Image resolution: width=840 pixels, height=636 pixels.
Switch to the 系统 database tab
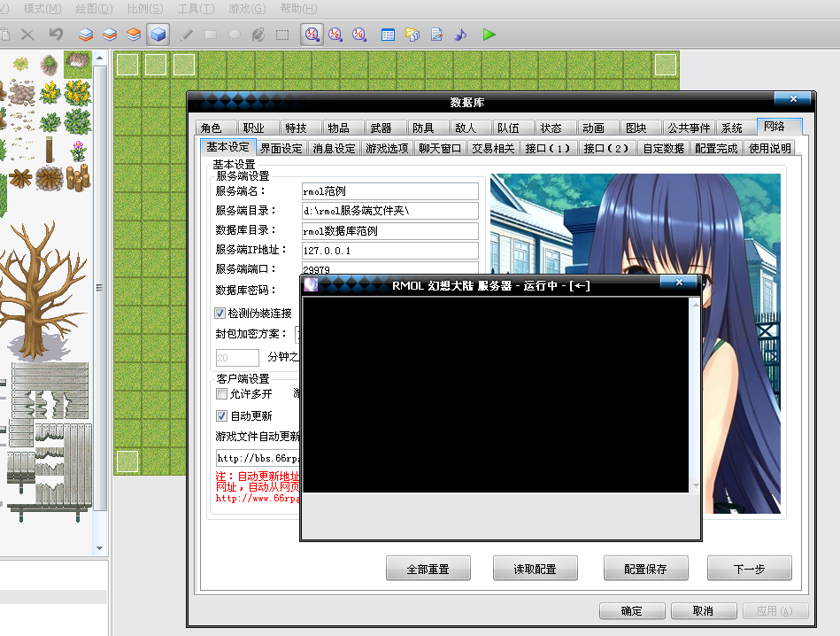coord(736,128)
